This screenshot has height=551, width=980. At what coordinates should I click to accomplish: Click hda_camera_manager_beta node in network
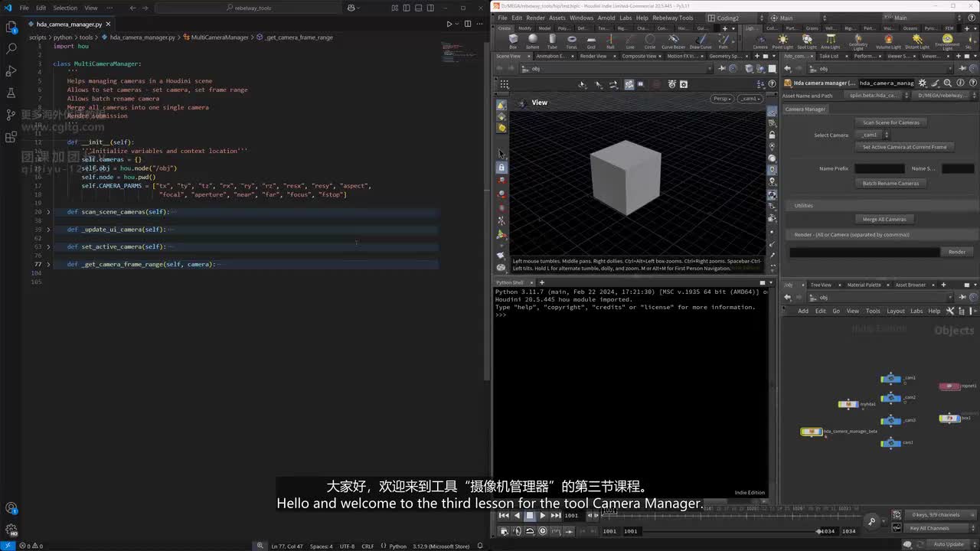click(x=812, y=432)
